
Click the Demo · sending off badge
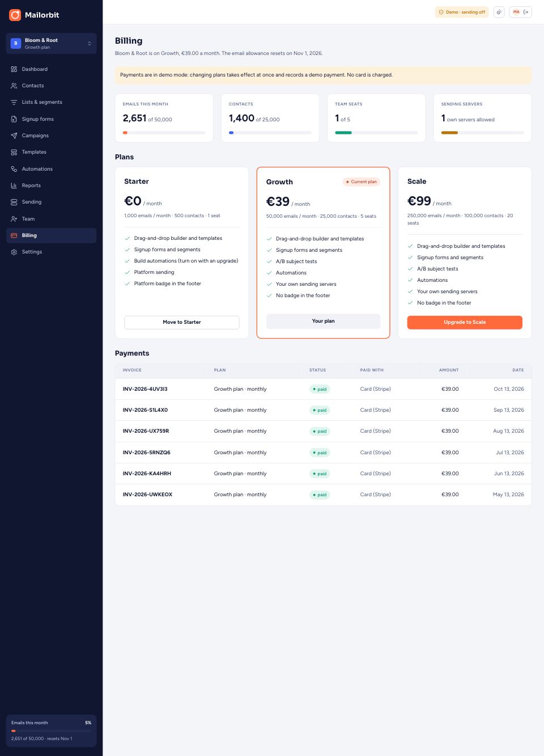pyautogui.click(x=462, y=12)
